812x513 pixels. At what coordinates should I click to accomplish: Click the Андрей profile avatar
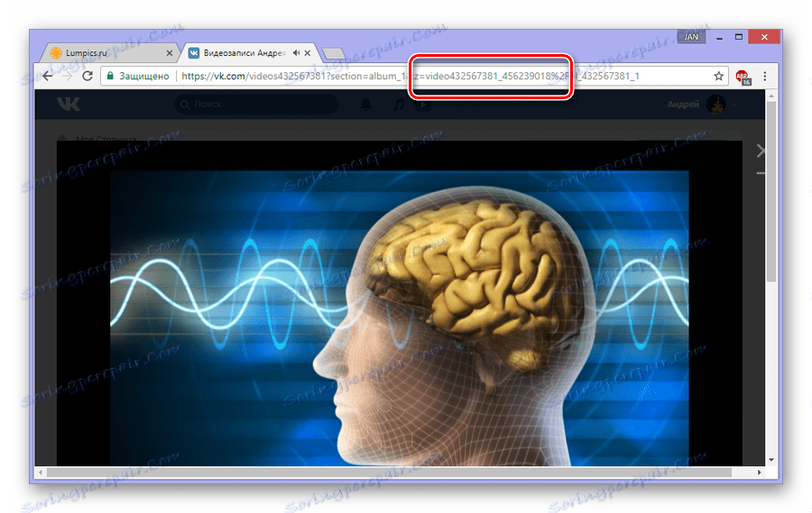point(716,105)
